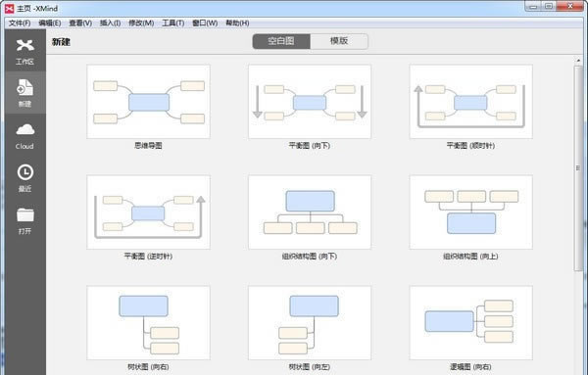Maximize the XMind window
588x375 pixels.
549,7
